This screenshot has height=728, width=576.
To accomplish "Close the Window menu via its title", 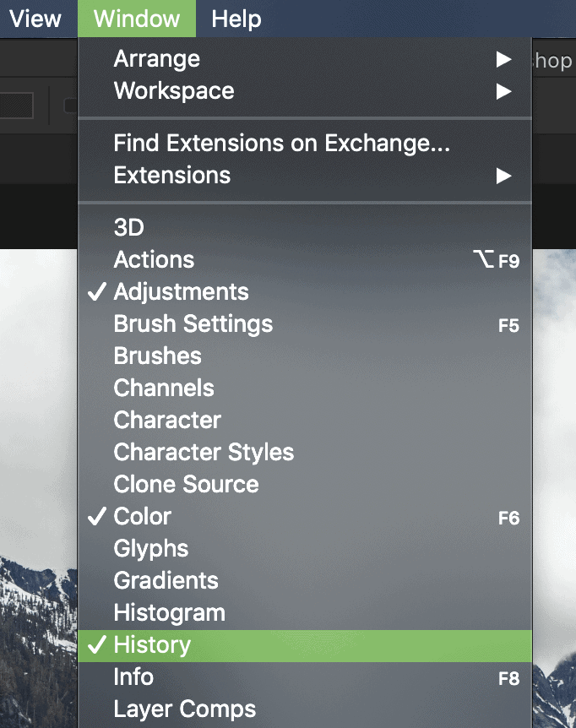I will coord(137,19).
